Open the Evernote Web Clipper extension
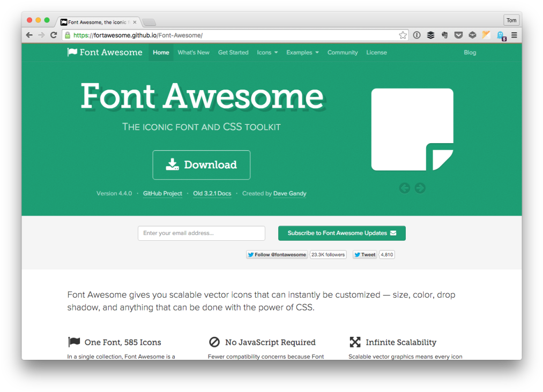The height and width of the screenshot is (392, 543). click(444, 35)
